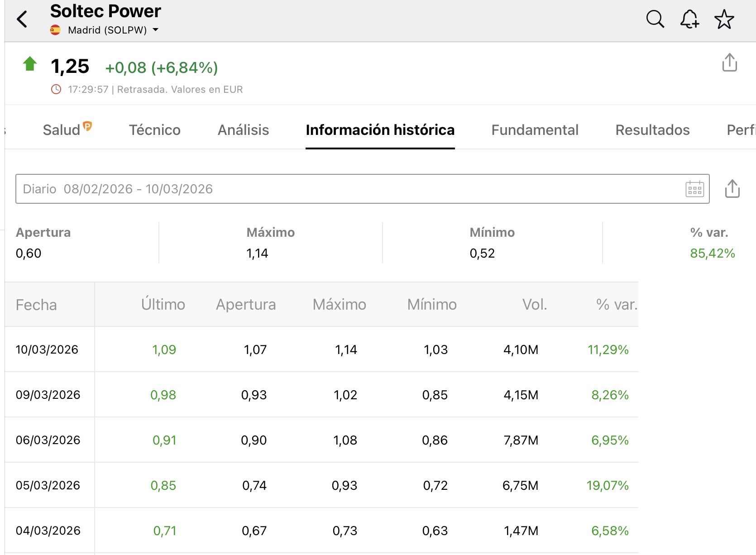Open the search magnifier icon
Screen dimensions: 756x555
[655, 19]
